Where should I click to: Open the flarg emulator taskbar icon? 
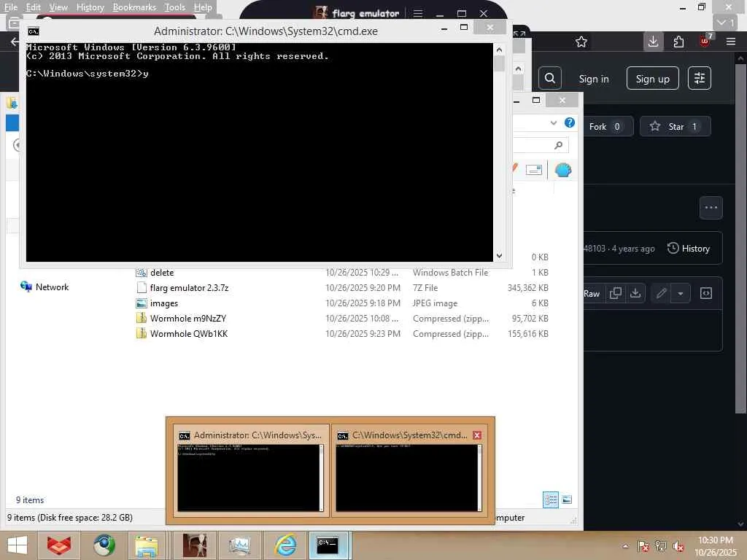(x=195, y=545)
